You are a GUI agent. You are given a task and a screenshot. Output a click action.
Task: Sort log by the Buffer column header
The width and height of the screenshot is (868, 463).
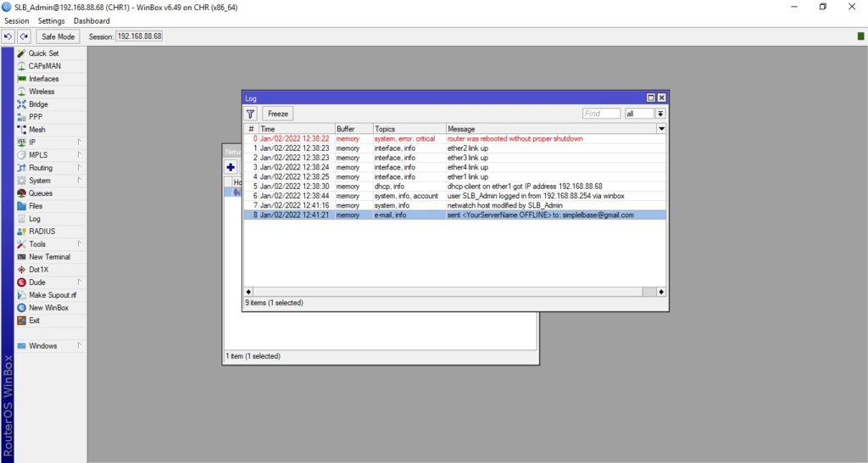tap(353, 129)
